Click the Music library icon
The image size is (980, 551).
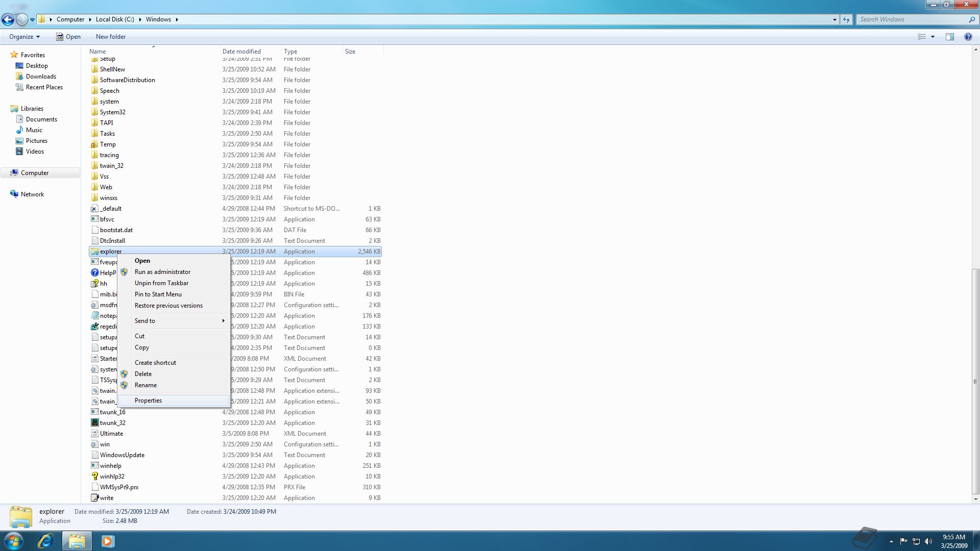click(x=19, y=130)
